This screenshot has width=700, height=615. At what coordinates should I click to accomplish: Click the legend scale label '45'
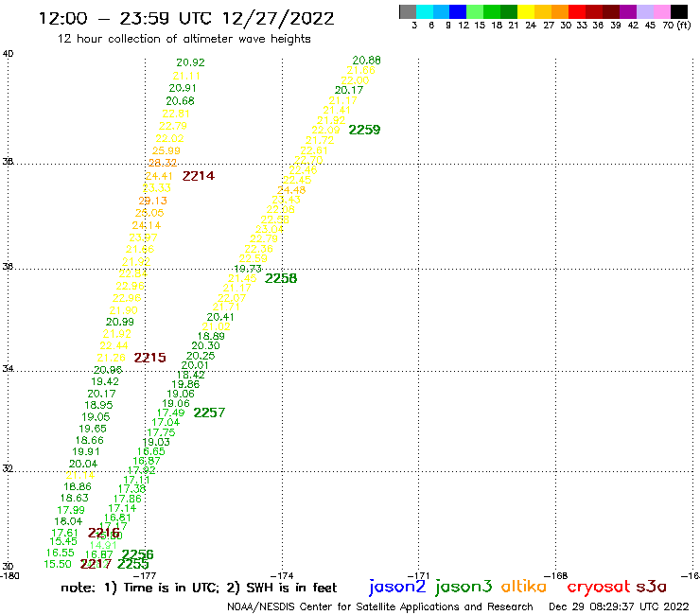pyautogui.click(x=650, y=25)
